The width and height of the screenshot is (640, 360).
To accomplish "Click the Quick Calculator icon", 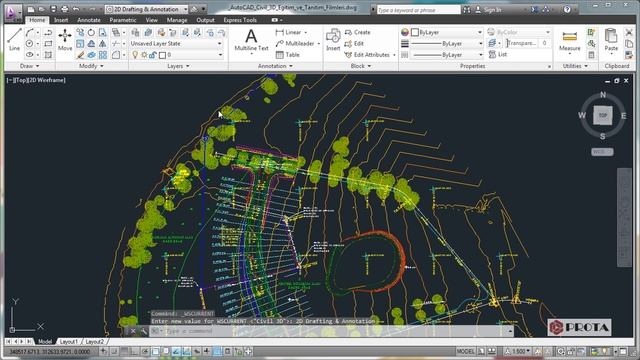I will point(591,54).
